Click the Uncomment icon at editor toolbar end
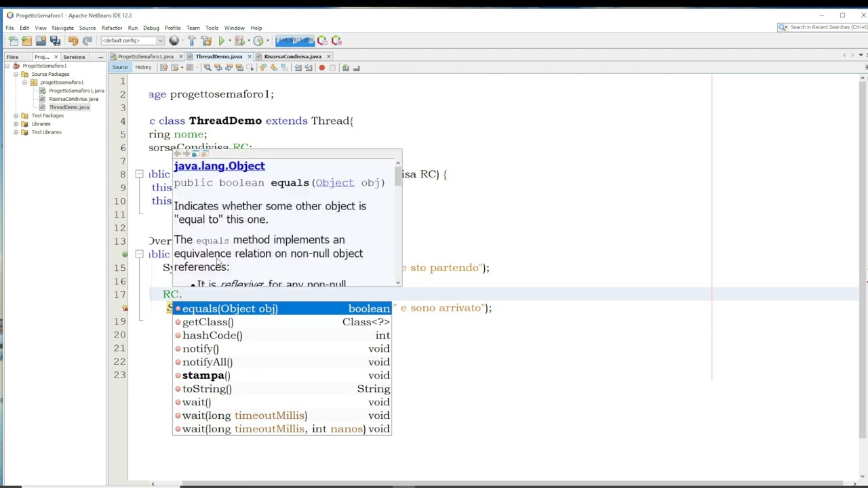This screenshot has height=488, width=868. tap(356, 68)
